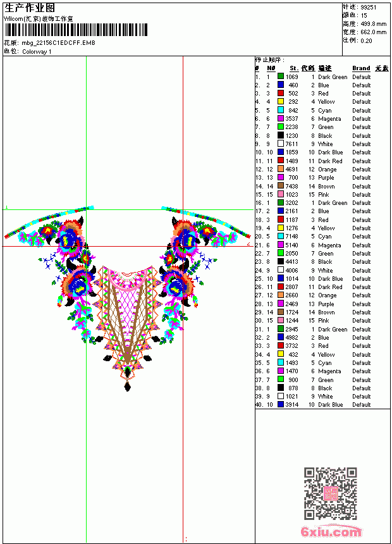Click the file name mbg_22156C1EDCFF.EMB

58,43
